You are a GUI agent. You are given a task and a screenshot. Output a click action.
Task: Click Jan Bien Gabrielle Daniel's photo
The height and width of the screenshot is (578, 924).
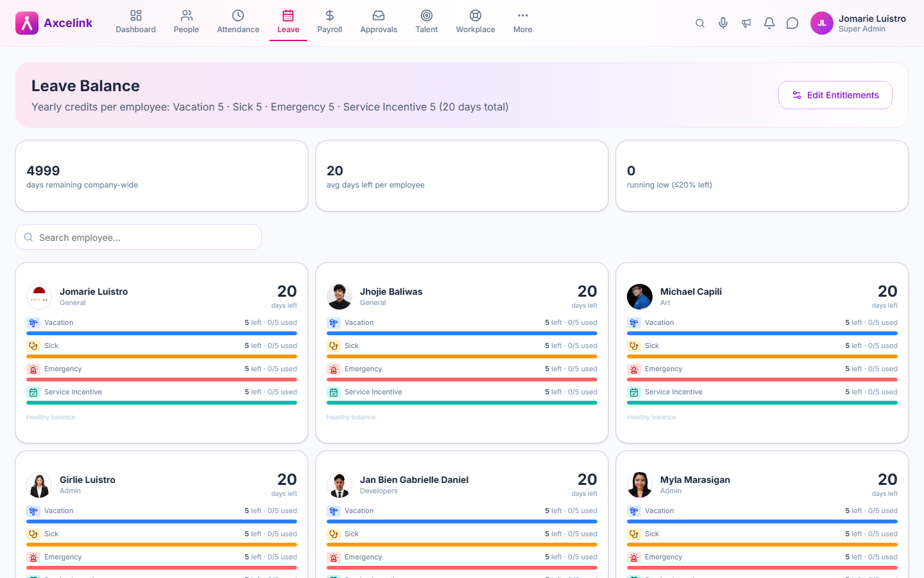pyautogui.click(x=339, y=485)
